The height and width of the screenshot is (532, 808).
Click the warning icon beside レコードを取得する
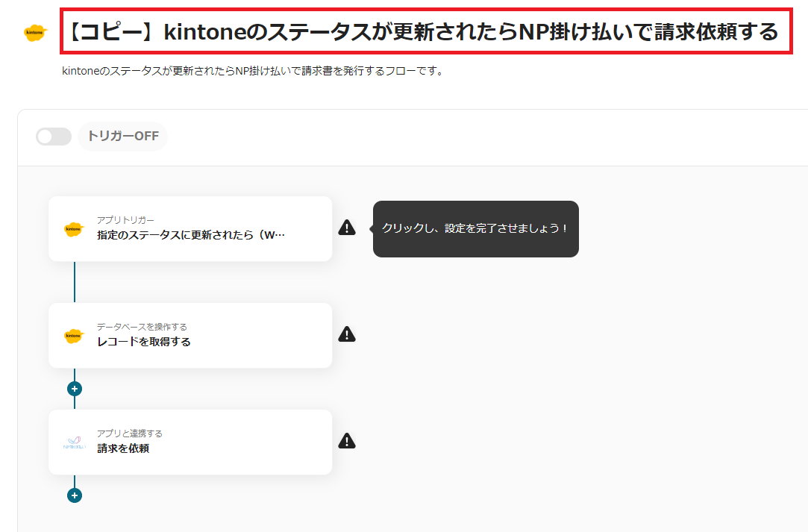(346, 334)
